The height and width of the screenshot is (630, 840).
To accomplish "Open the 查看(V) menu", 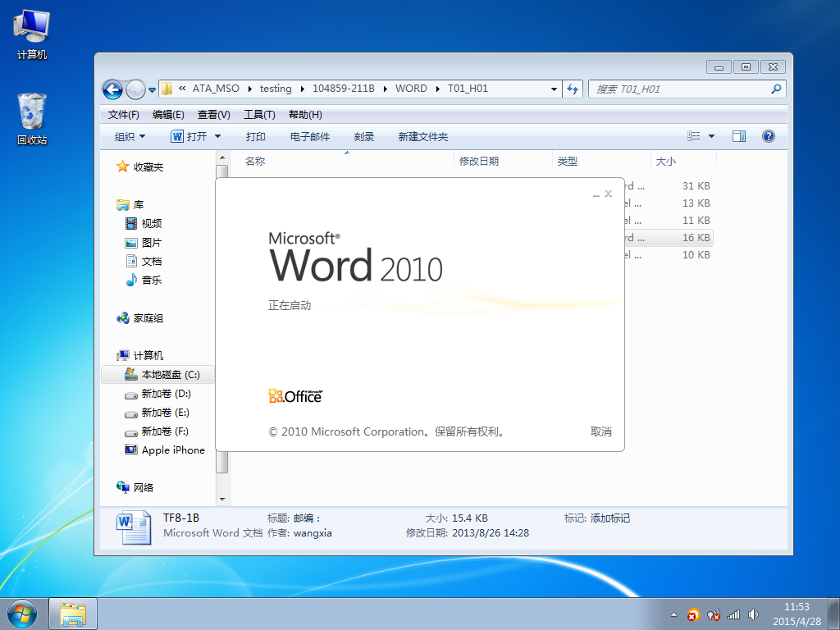I will pos(214,115).
